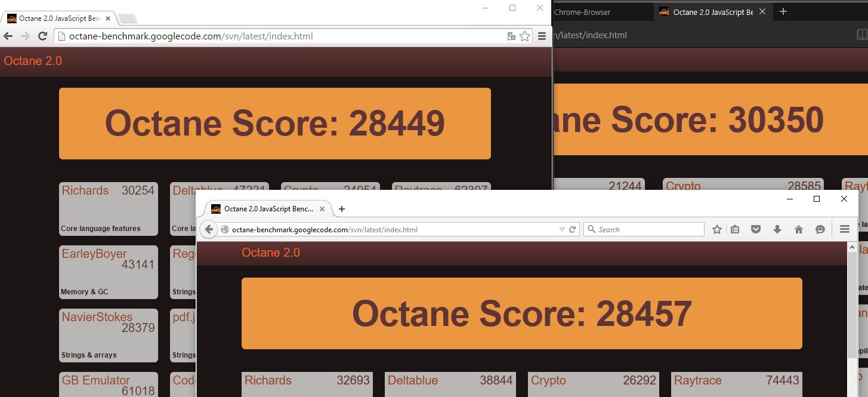Click the Pocket icon in Firefox toolbar
Viewport: 868px width, 397px height.
(756, 229)
